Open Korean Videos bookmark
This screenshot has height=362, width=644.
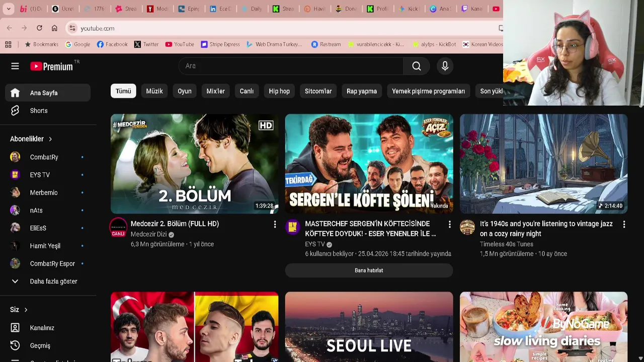(482, 44)
